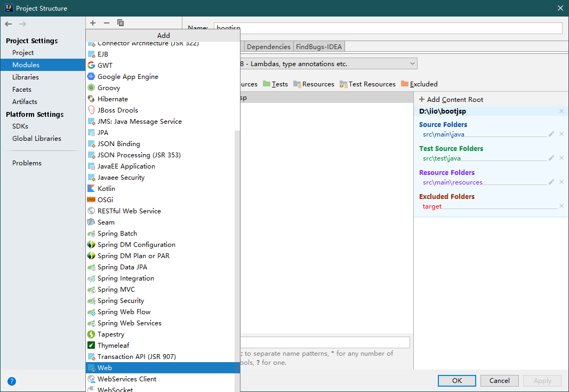The height and width of the screenshot is (392, 569).
Task: Click the edit pencil for src\main\java
Action: pos(551,134)
